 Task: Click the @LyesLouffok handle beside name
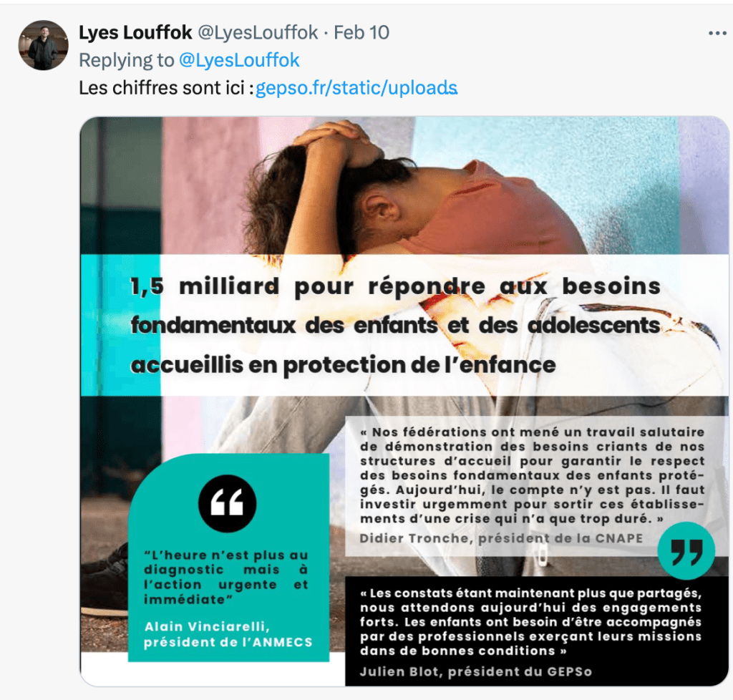coord(258,33)
